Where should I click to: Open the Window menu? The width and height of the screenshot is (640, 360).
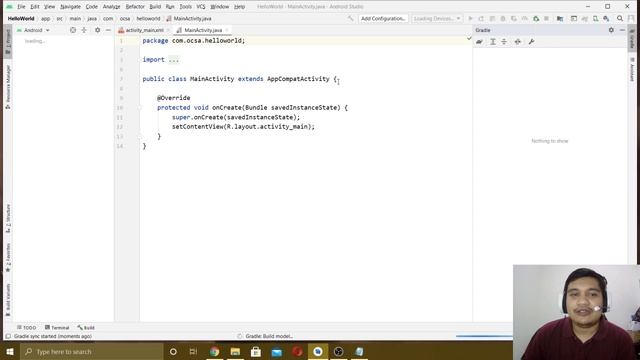point(220,7)
